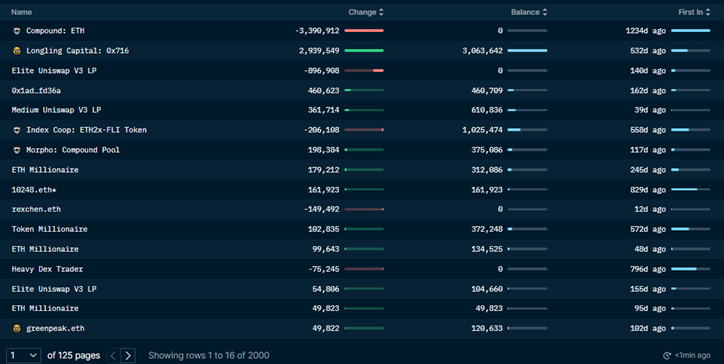Sort table by Change column
This screenshot has width=724, height=364.
(x=366, y=12)
